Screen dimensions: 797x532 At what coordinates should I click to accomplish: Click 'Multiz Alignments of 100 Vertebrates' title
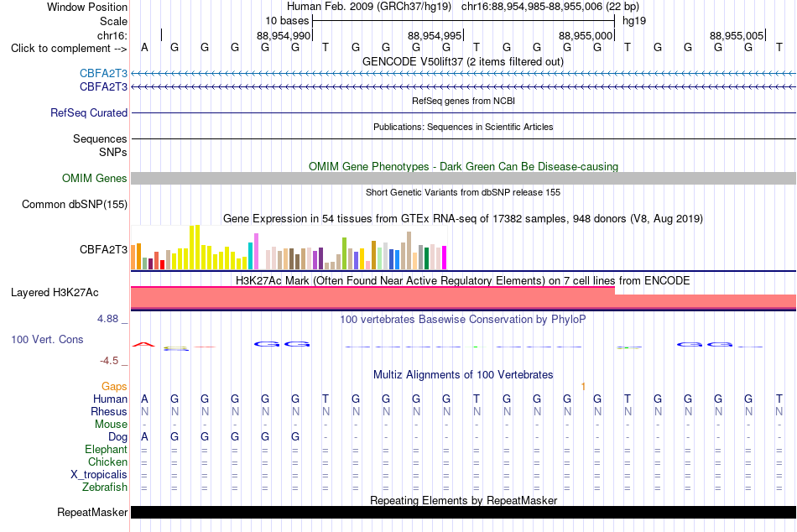(462, 375)
